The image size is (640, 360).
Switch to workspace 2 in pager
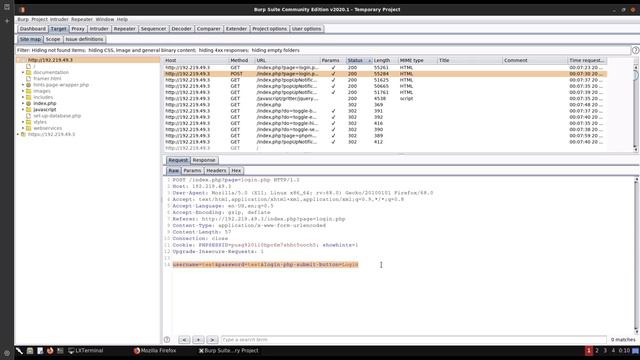(x=597, y=351)
